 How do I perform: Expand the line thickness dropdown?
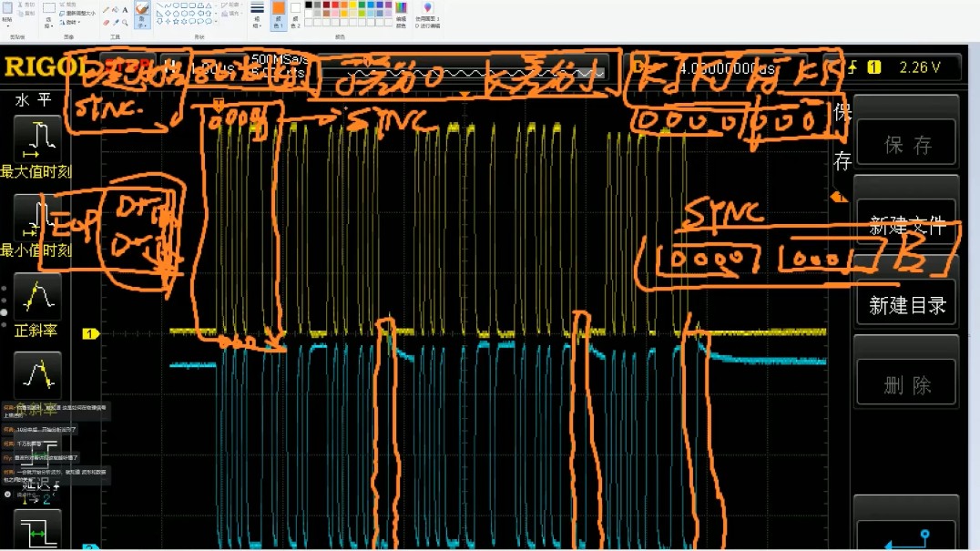[258, 18]
